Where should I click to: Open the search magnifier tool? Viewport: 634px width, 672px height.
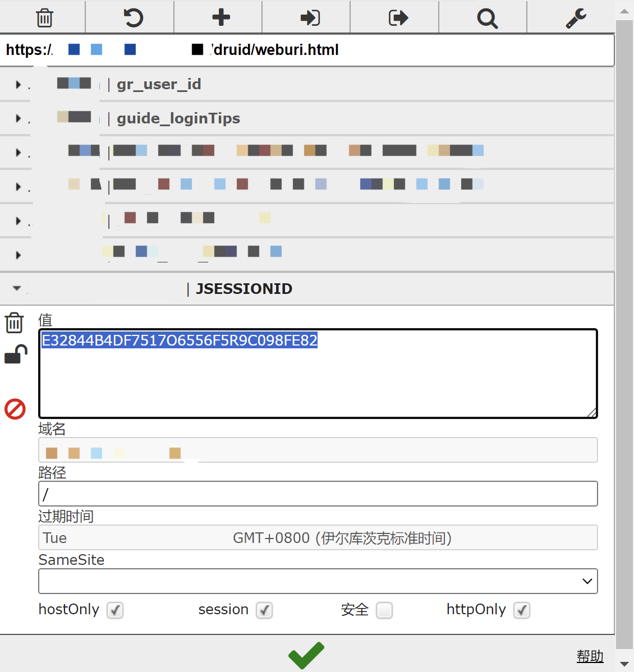click(x=486, y=19)
